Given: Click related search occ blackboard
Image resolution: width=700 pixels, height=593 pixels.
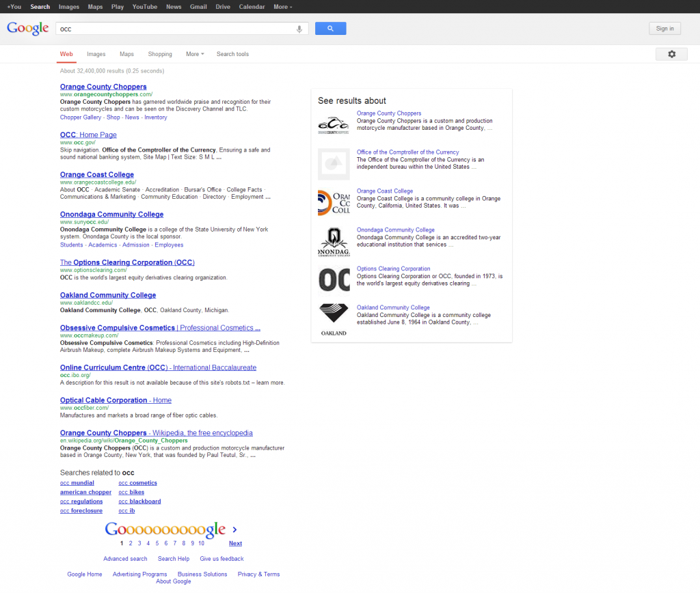Looking at the screenshot, I should click(x=139, y=501).
